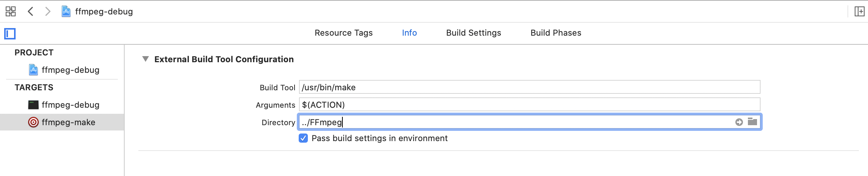Select the ffmpeg-make target
The height and width of the screenshot is (176, 868).
coord(68,122)
